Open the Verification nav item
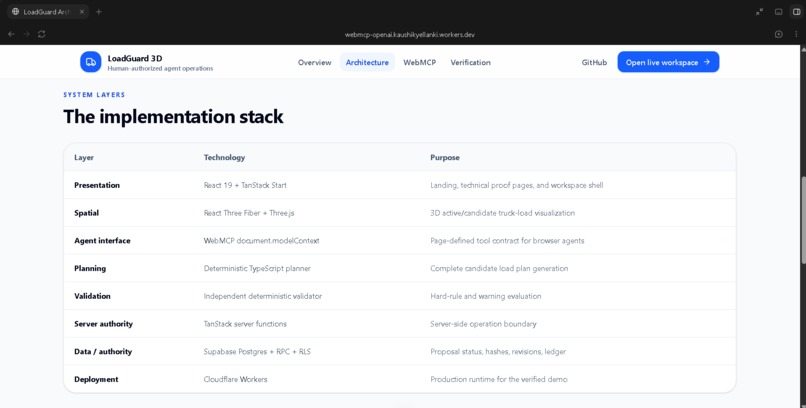Viewport: 806px width, 408px height. [470, 62]
